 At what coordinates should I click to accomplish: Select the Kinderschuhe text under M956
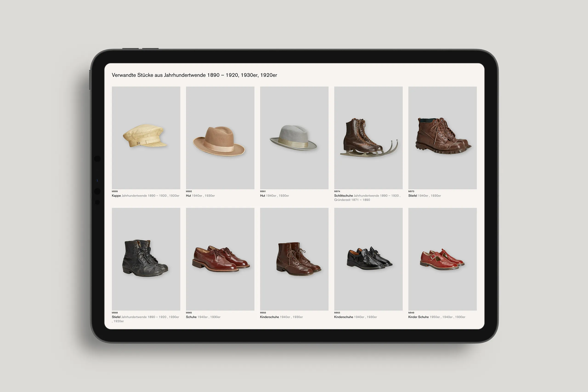coord(269,317)
